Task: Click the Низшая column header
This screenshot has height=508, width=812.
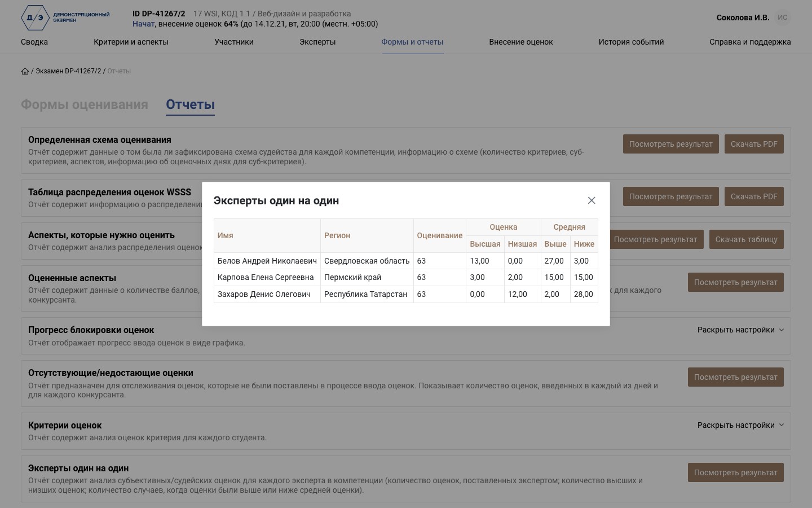Action: pyautogui.click(x=522, y=244)
